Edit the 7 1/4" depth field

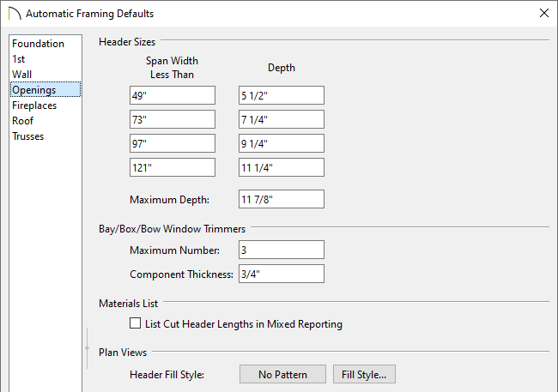coord(282,119)
